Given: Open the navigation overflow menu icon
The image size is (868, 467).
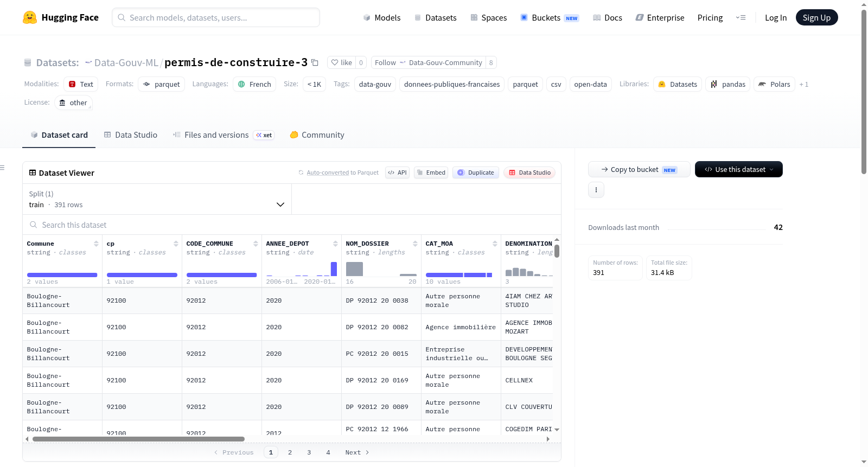Looking at the screenshot, I should (x=741, y=17).
